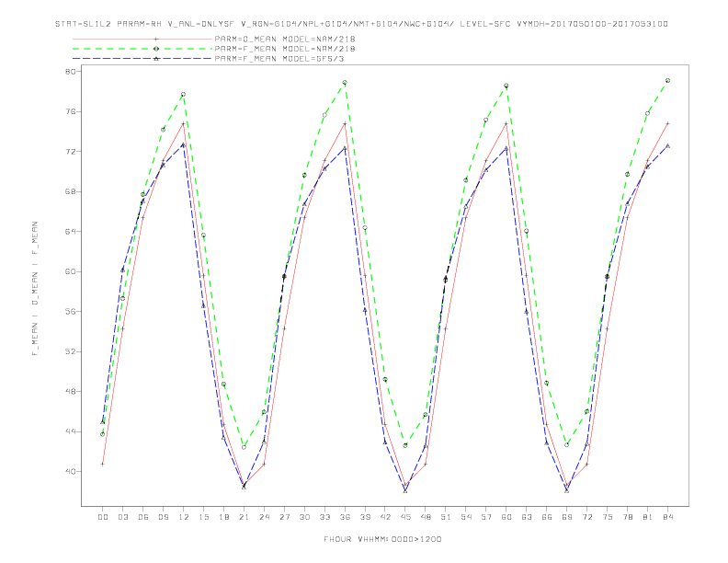The height and width of the screenshot is (563, 728).
Task: Click green NAM forecast peak marker at hour 36
Action: click(x=345, y=83)
